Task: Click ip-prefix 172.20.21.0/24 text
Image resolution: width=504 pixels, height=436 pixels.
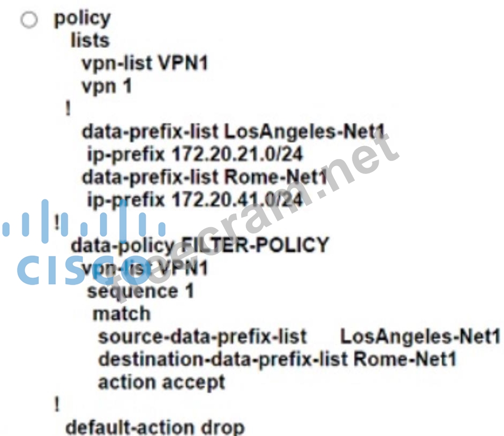Action: (195, 154)
